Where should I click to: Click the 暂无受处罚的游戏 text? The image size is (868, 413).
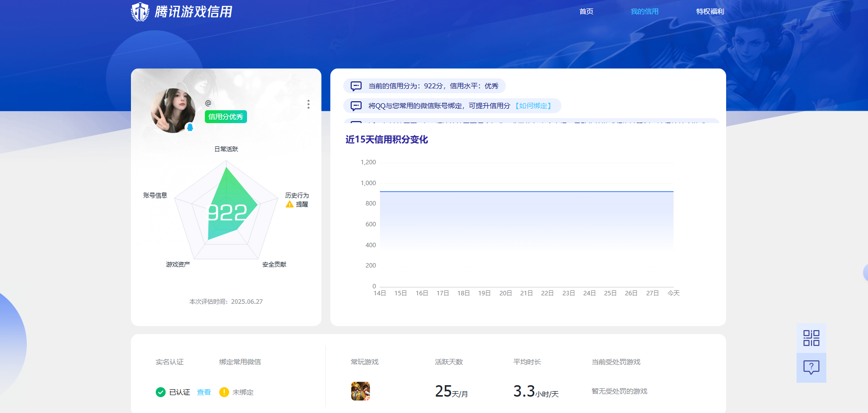click(x=620, y=391)
